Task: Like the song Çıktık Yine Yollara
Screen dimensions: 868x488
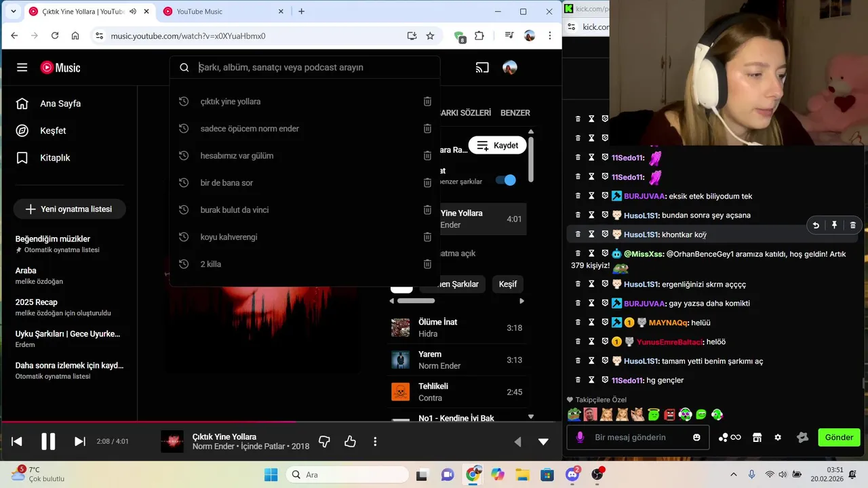Action: click(350, 442)
